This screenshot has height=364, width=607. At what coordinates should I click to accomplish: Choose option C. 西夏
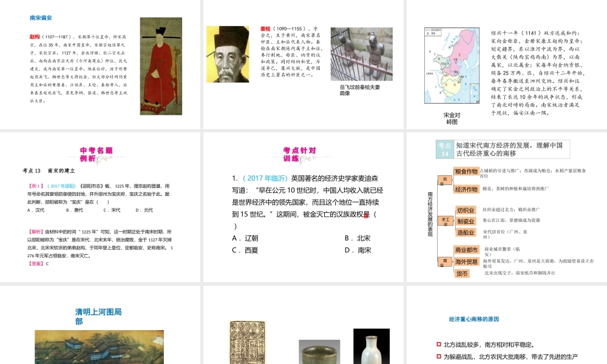click(245, 251)
